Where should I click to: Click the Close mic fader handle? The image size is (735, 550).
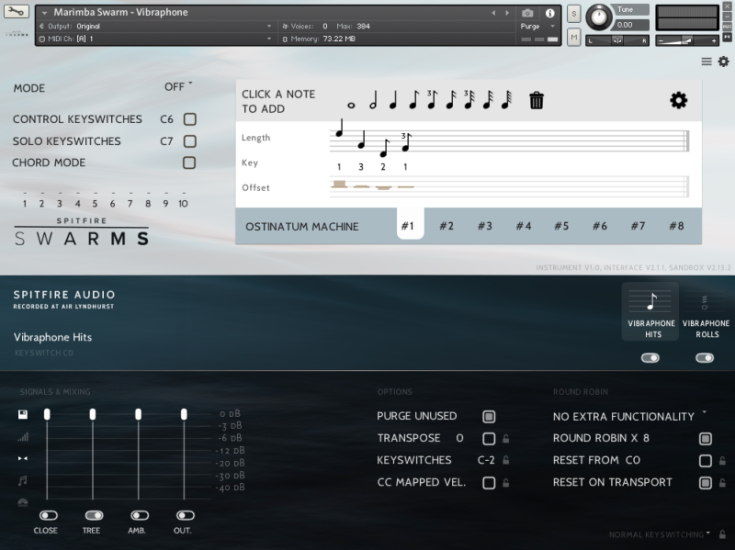point(47,414)
